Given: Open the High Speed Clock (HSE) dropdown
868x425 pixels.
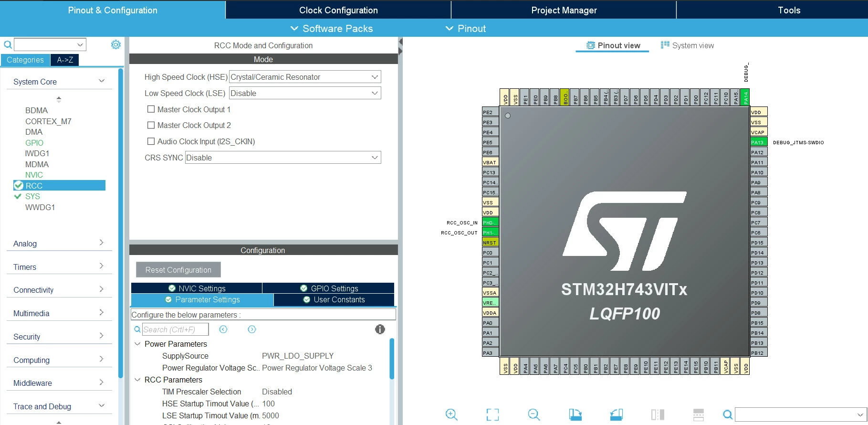Looking at the screenshot, I should coord(305,77).
